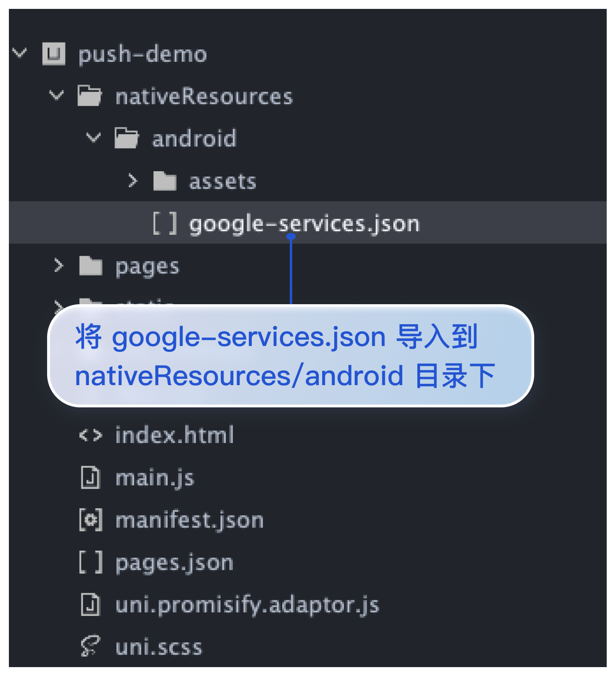Click the manifest.json gear icon
This screenshot has width=616, height=676.
point(91,520)
